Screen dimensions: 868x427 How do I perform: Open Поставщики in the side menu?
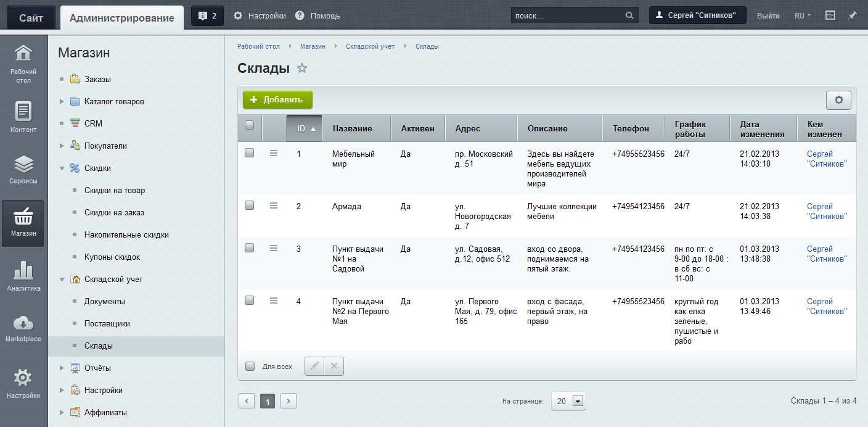coord(107,324)
